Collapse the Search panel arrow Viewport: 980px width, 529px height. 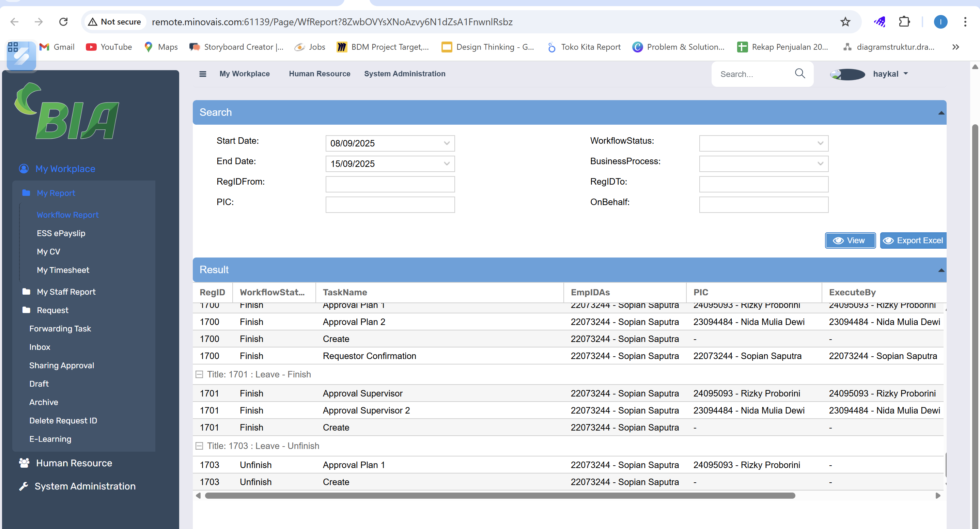pos(941,112)
